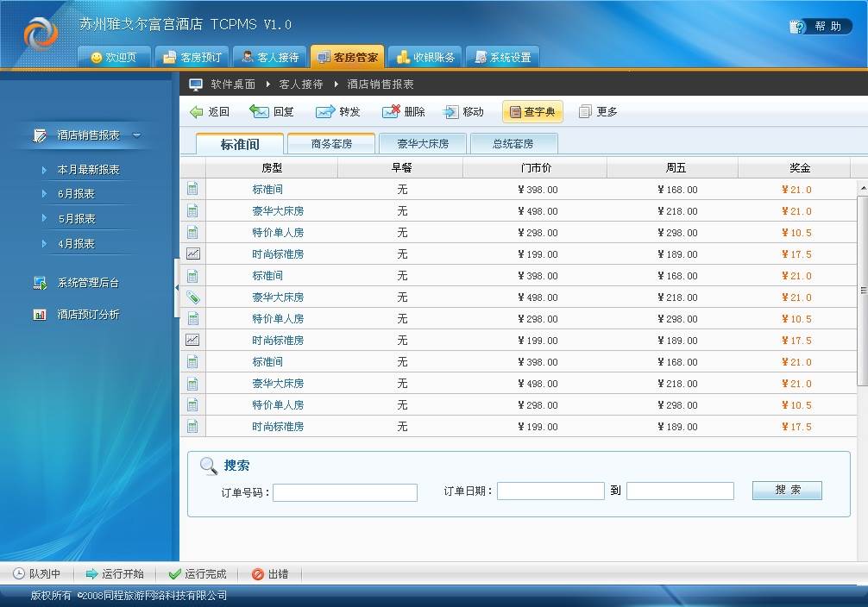Open 4月报表 in the sidebar
868x607 pixels.
(x=77, y=243)
